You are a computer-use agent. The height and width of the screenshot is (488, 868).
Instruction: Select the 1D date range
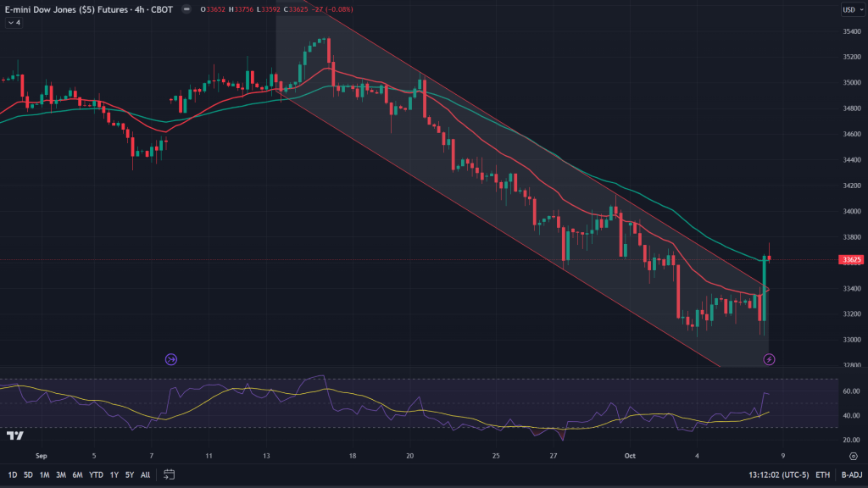click(x=11, y=474)
